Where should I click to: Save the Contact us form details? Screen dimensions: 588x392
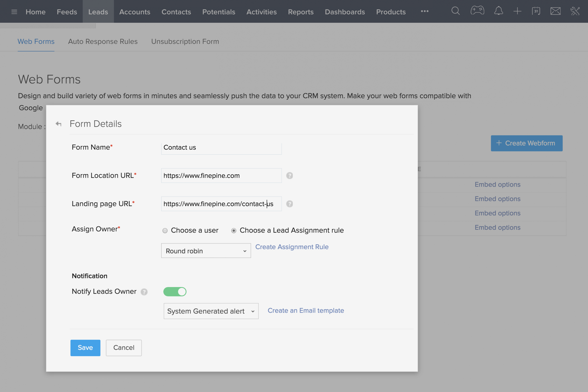pos(85,348)
